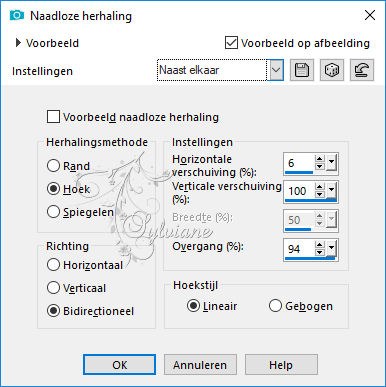The image size is (386, 387).
Task: Click the randomize parameters dice icon
Action: [332, 70]
